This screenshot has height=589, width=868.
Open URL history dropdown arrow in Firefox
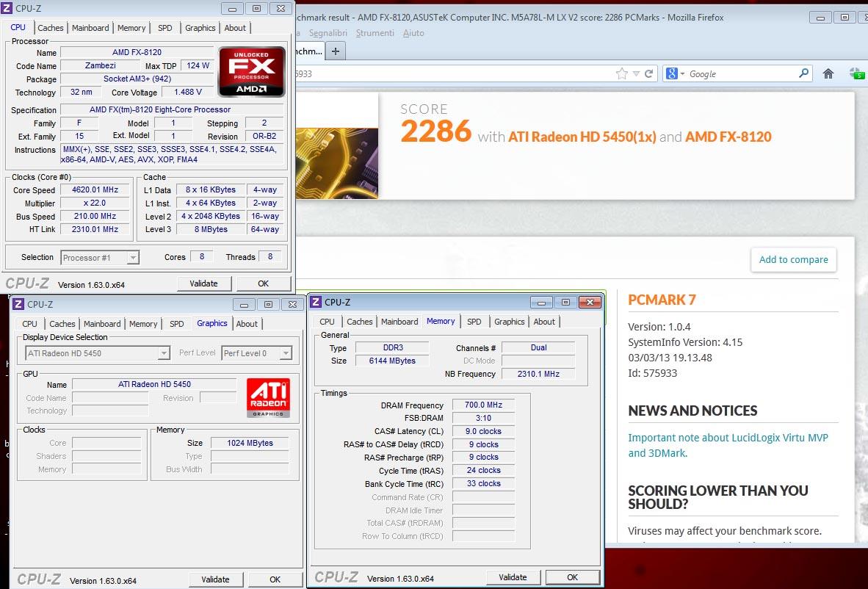[x=636, y=73]
